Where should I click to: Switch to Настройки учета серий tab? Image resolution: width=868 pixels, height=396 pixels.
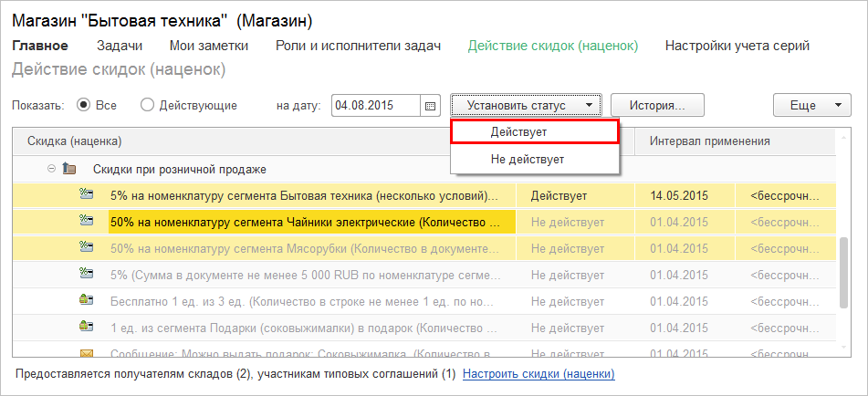click(737, 46)
